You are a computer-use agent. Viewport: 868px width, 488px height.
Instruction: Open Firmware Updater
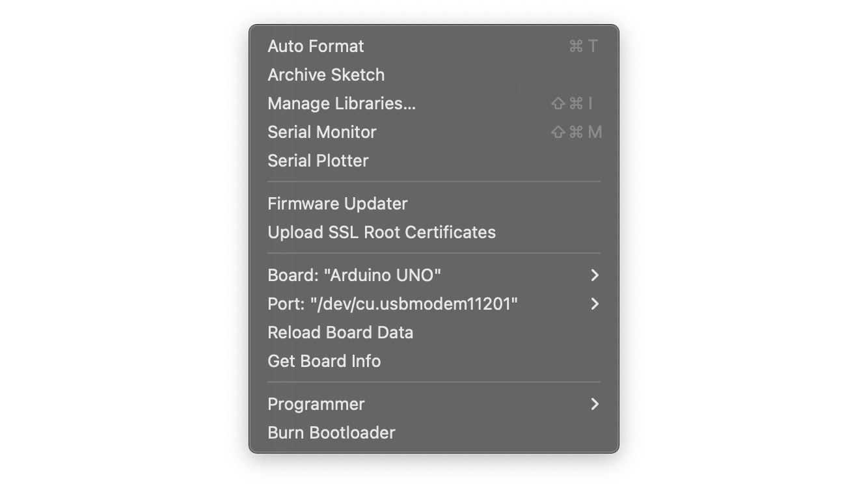click(338, 204)
